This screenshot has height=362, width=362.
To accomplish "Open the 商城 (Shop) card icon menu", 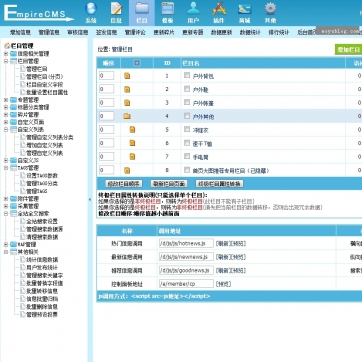I will pos(244,13).
